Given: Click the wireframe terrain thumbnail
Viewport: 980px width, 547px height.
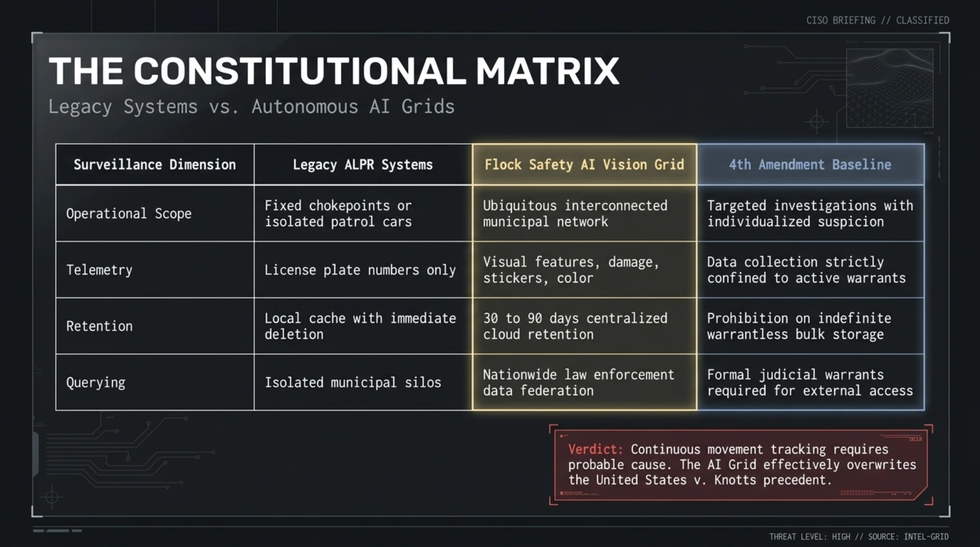Looking at the screenshot, I should pos(890,88).
